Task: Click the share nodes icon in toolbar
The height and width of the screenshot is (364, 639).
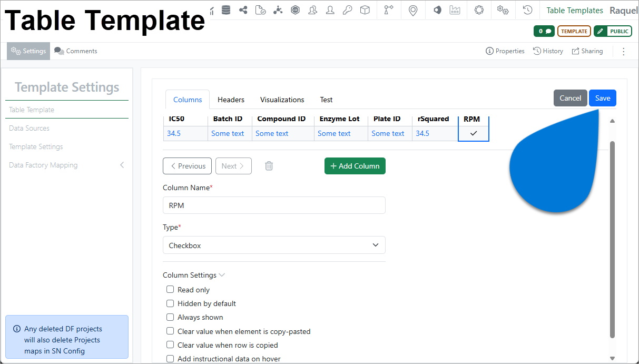Action: 243,10
